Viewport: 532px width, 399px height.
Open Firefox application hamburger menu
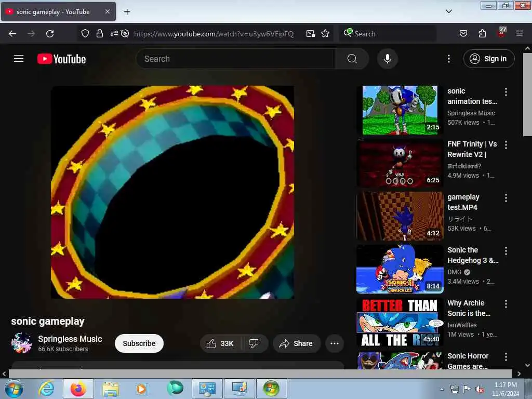[519, 33]
